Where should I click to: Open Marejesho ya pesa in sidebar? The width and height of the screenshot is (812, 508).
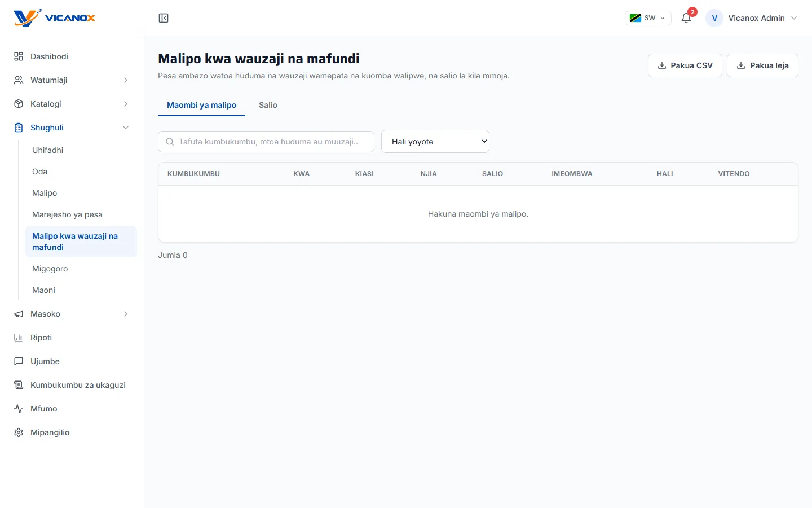[81, 214]
